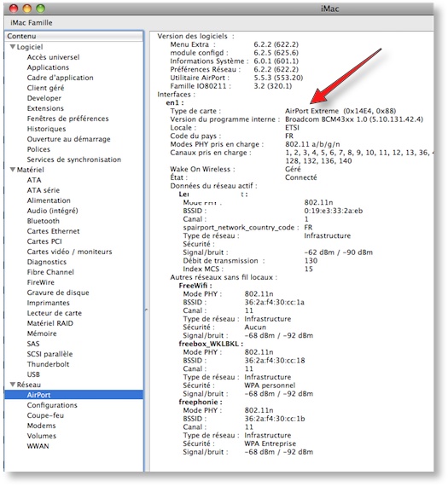
Task: Collapse the Réseau section triangle
Action: pyautogui.click(x=13, y=385)
